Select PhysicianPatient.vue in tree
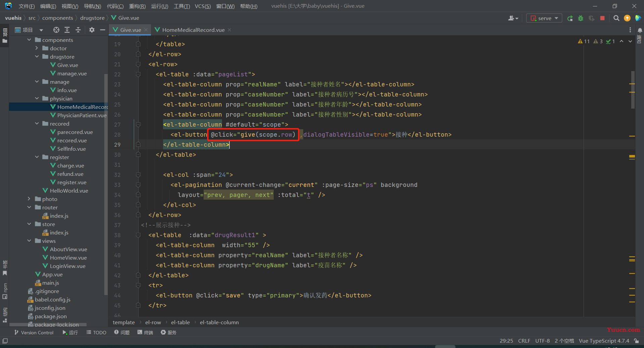The height and width of the screenshot is (348, 644). pyautogui.click(x=82, y=115)
